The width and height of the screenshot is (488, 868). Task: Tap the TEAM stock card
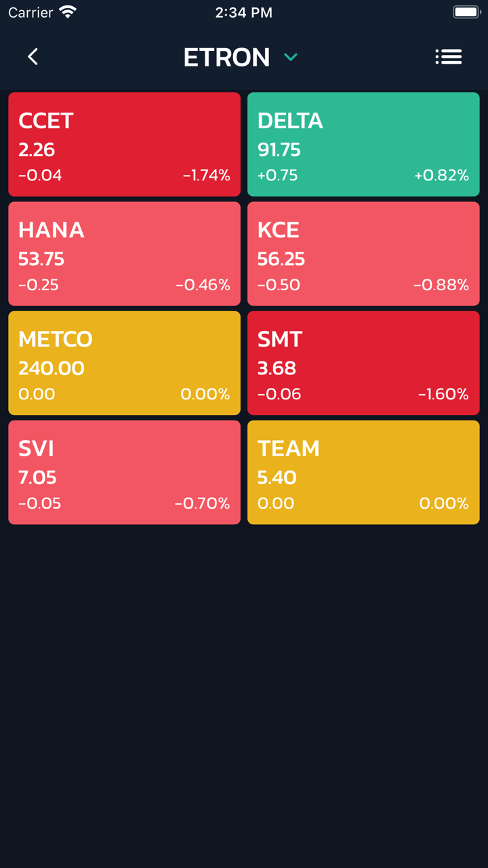pyautogui.click(x=363, y=472)
